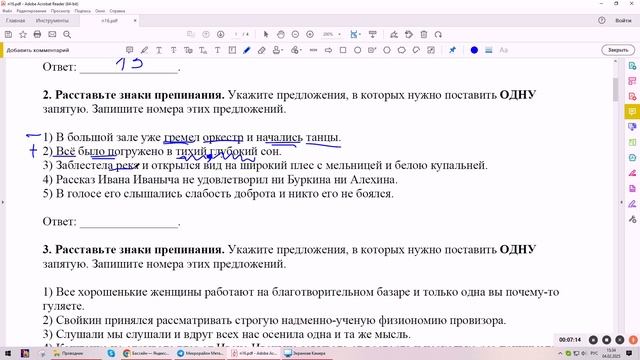Image resolution: width=640 pixels, height=360 pixels.
Task: Open the stamp tool dropdown
Action: (278, 50)
